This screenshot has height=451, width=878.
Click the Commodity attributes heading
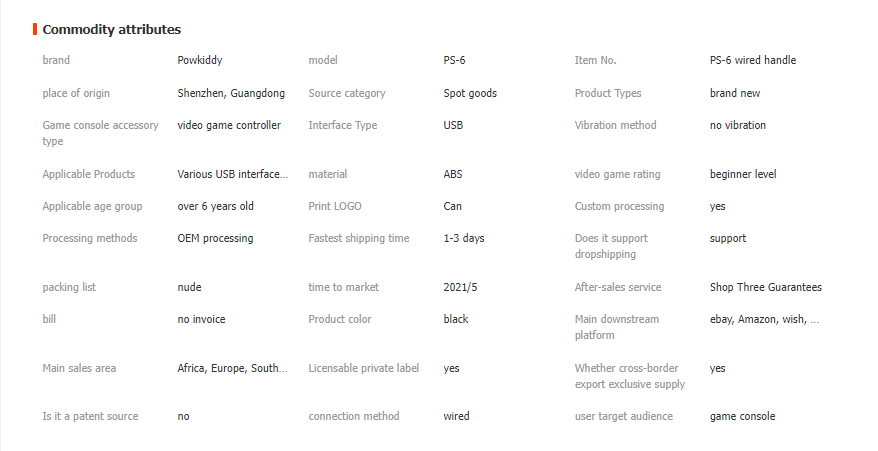pos(111,30)
